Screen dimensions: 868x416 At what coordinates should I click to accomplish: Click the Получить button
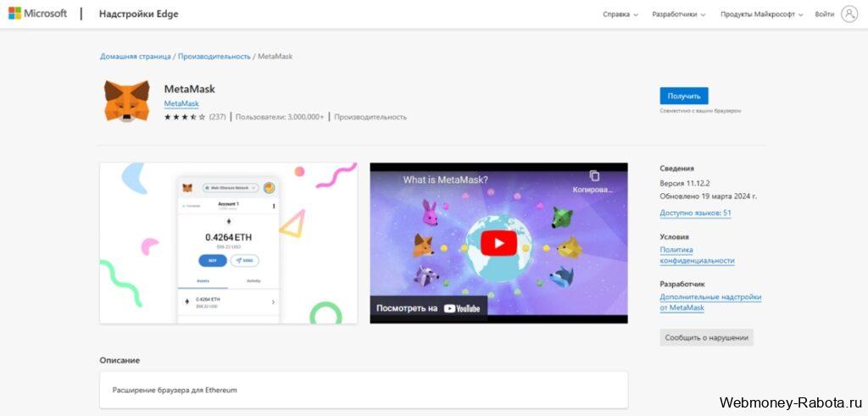coord(684,96)
